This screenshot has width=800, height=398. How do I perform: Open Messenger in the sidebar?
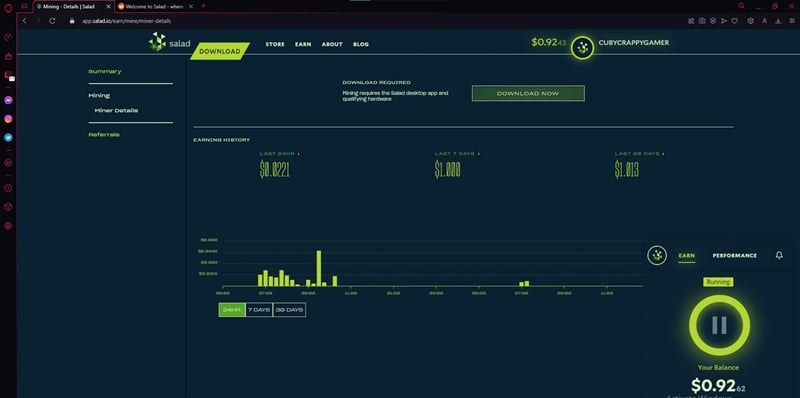tap(8, 101)
